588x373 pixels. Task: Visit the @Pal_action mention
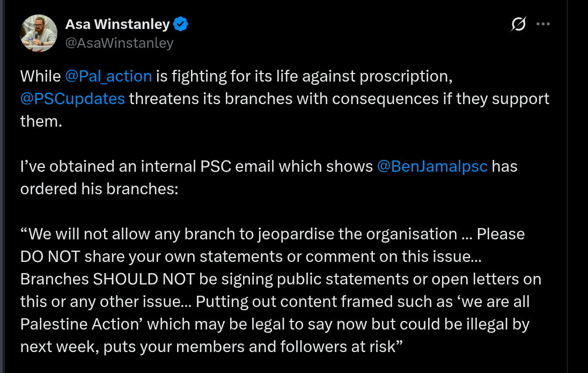108,76
